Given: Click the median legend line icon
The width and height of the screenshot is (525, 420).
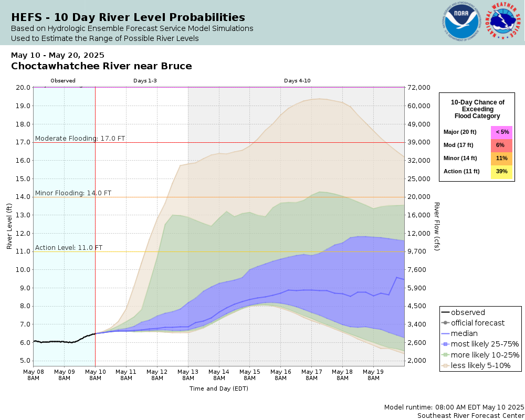Looking at the screenshot, I should [445, 333].
